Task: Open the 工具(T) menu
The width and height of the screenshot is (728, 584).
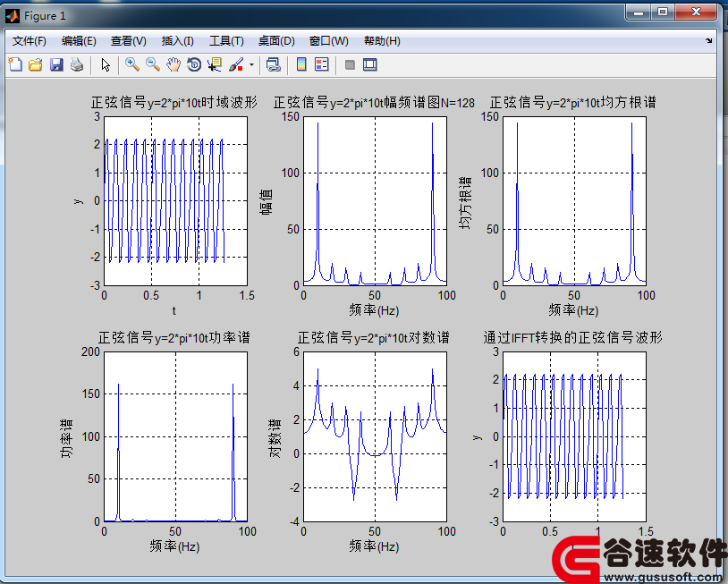Action: [x=226, y=41]
